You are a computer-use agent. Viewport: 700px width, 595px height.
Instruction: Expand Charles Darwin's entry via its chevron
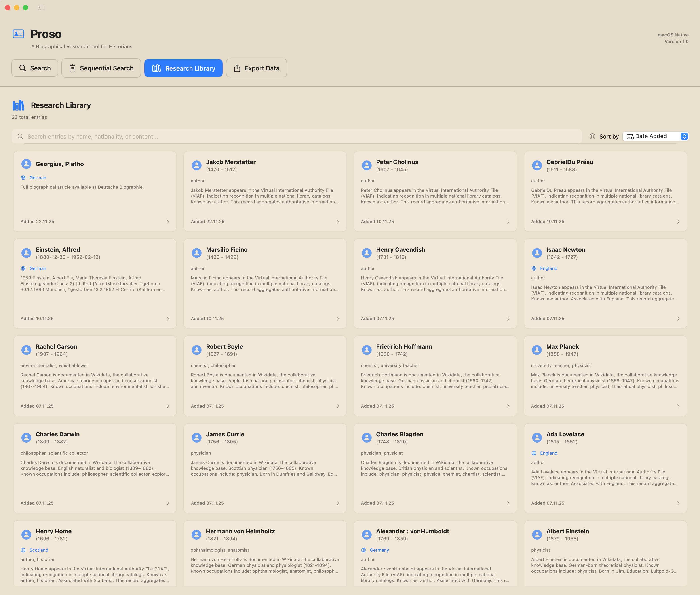point(168,503)
